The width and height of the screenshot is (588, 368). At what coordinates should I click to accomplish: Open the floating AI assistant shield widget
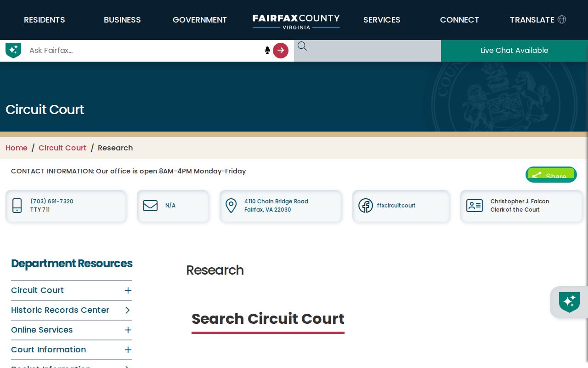[x=569, y=302]
